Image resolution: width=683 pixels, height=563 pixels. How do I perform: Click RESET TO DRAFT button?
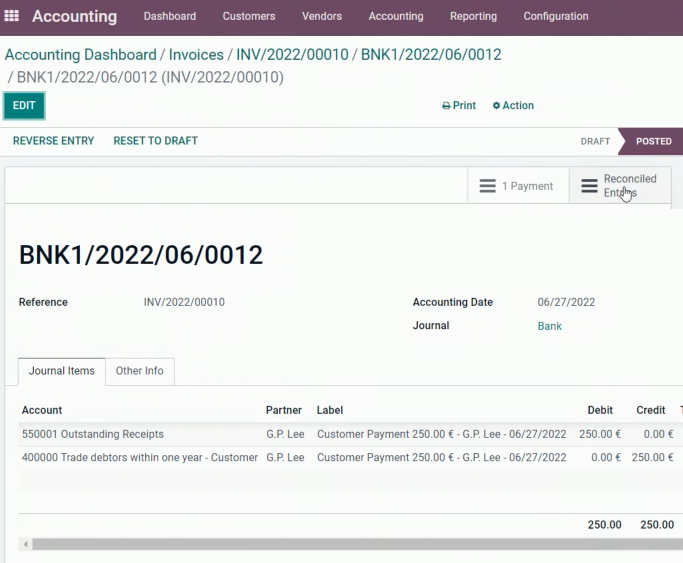(156, 141)
